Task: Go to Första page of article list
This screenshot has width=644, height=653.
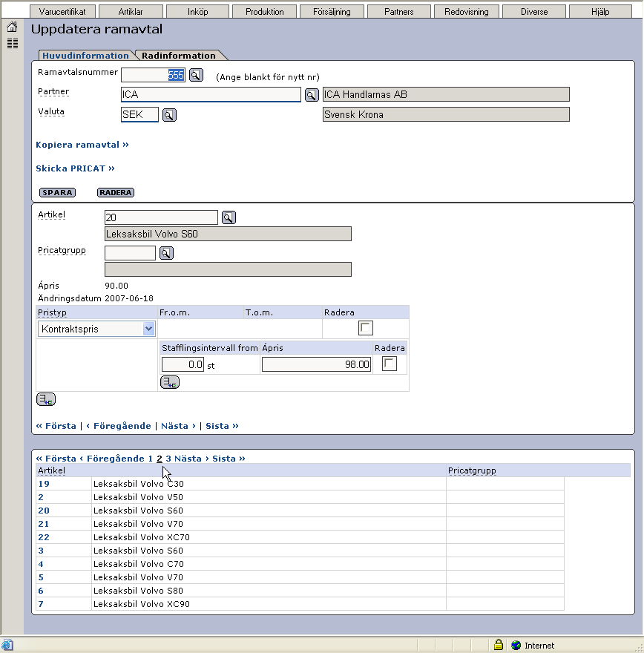Action: tap(56, 458)
